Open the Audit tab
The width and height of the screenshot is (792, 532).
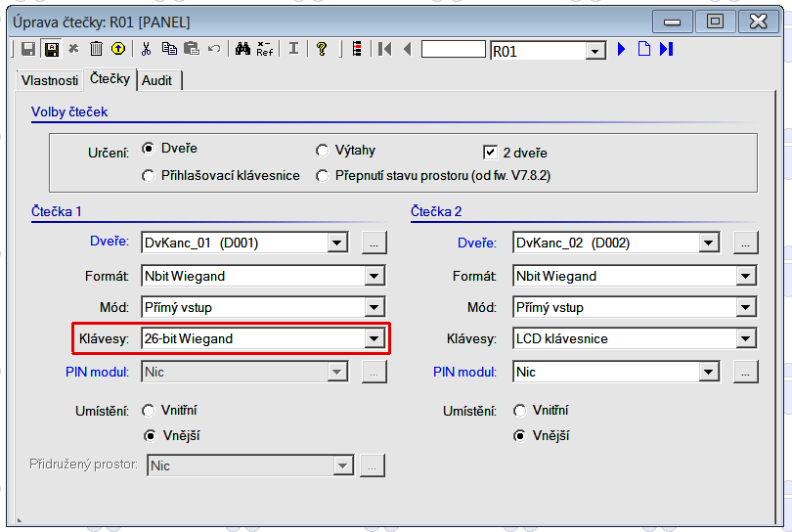click(x=157, y=80)
